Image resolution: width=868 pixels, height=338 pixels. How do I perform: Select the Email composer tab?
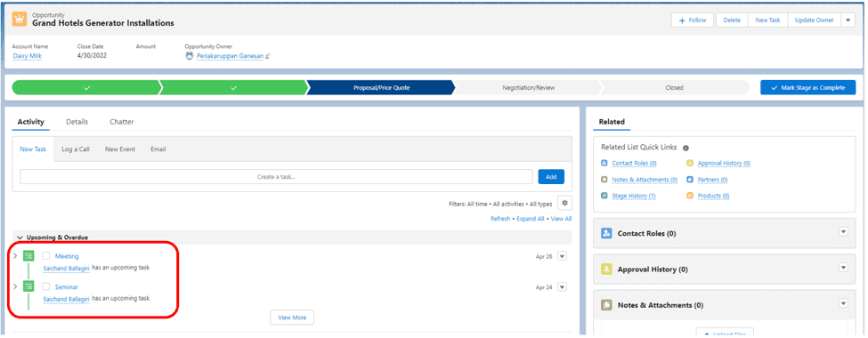point(158,149)
